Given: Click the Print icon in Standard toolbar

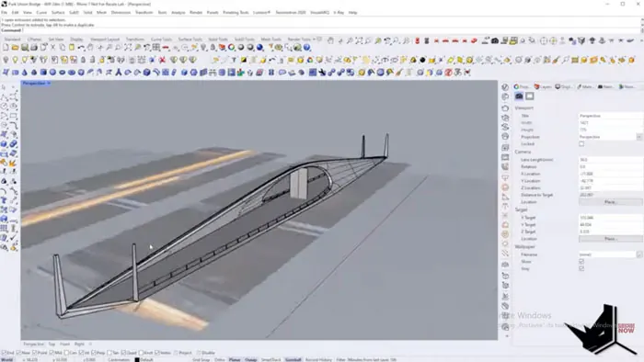Looking at the screenshot, I should [34, 48].
